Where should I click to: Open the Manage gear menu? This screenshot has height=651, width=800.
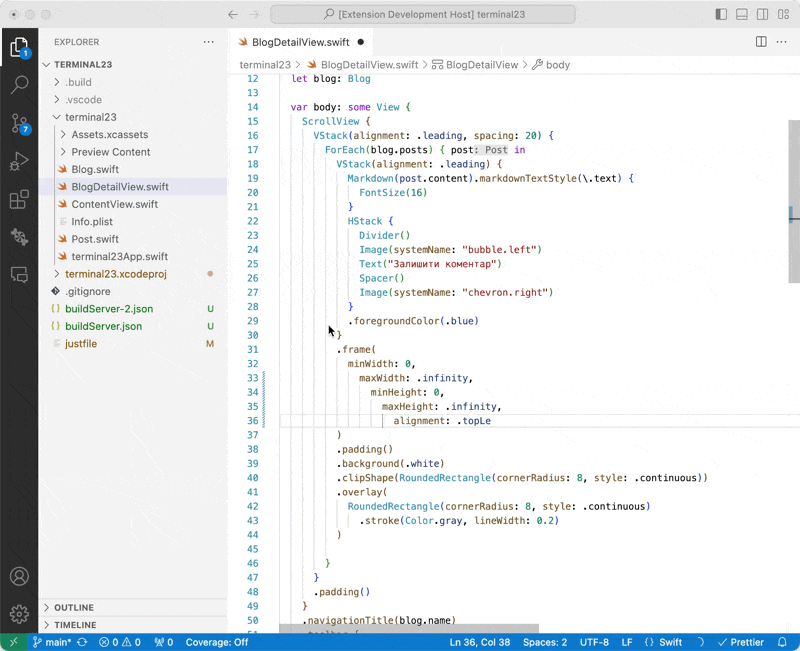click(19, 614)
